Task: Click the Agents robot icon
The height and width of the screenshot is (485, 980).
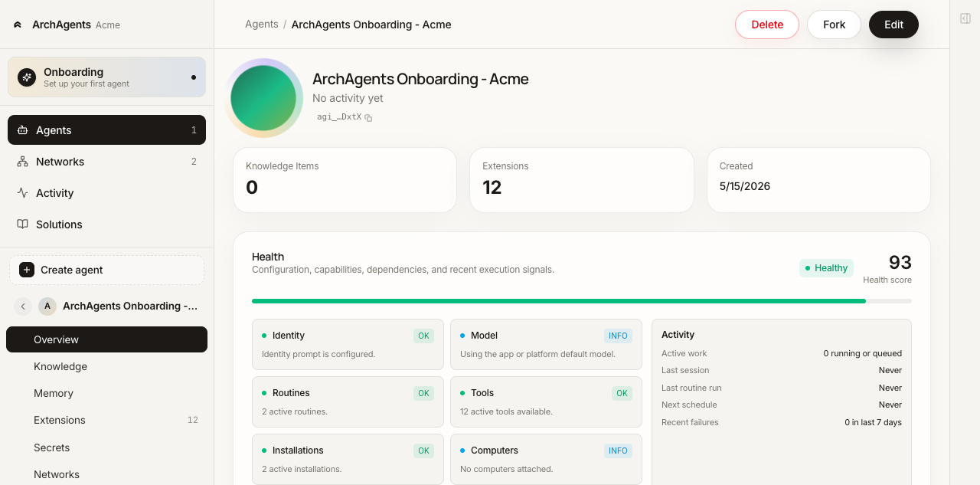Action: [x=22, y=130]
